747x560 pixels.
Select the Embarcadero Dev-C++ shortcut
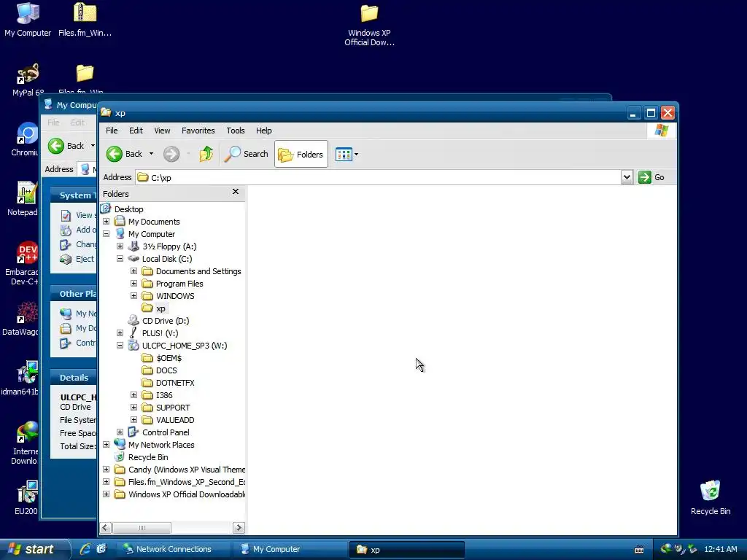[x=23, y=263]
